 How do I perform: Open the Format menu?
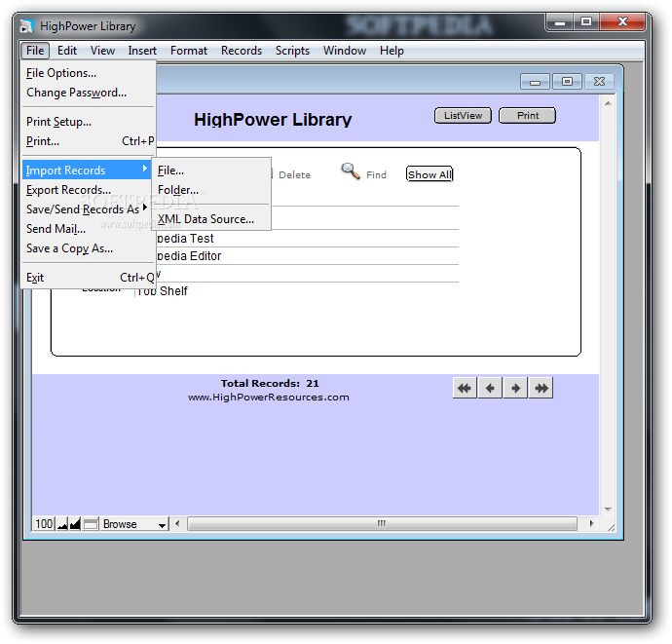coord(189,51)
